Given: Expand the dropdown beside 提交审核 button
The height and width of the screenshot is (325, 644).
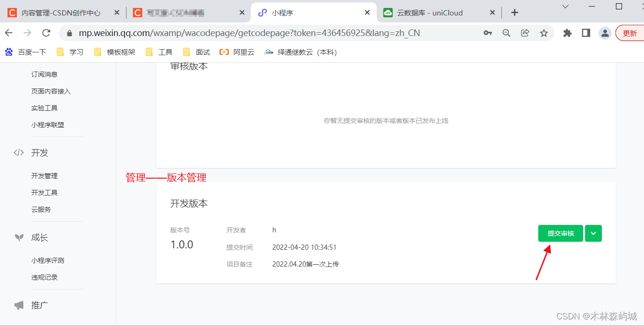Looking at the screenshot, I should (593, 233).
